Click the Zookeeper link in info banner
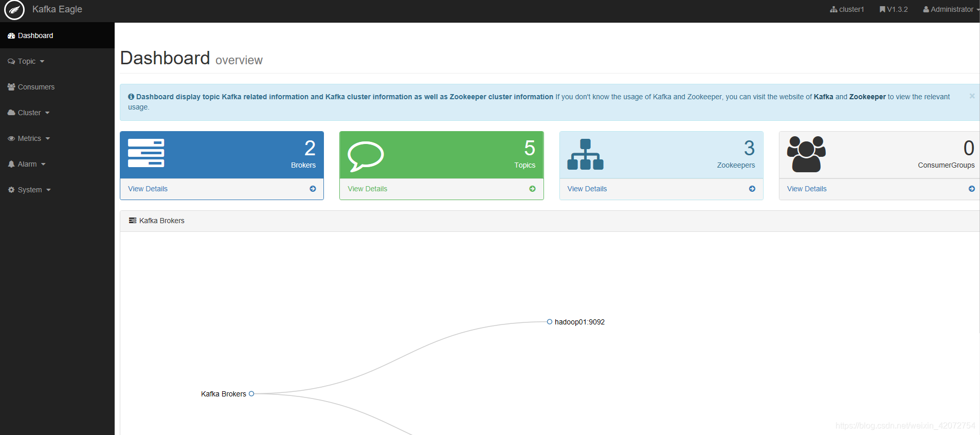The width and height of the screenshot is (980, 435). [867, 97]
